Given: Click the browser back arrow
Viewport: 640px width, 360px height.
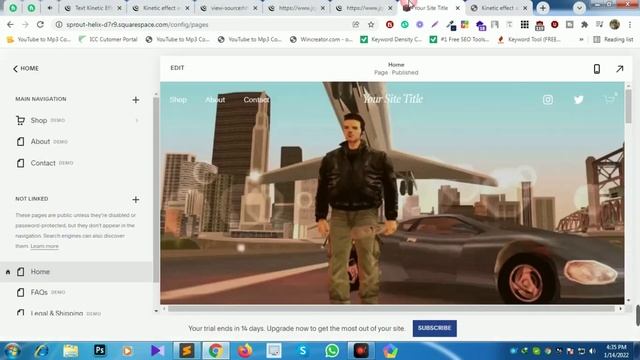Looking at the screenshot, I should (10, 24).
